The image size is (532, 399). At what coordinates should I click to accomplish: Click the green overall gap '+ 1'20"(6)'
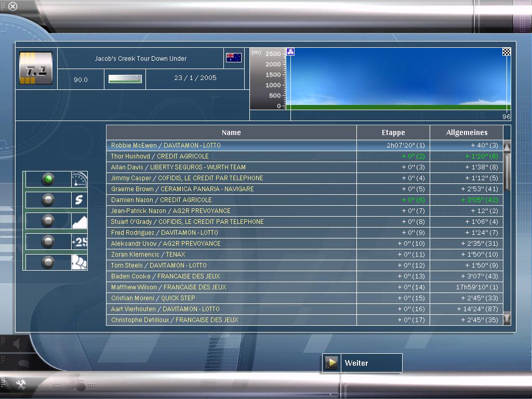coord(482,156)
